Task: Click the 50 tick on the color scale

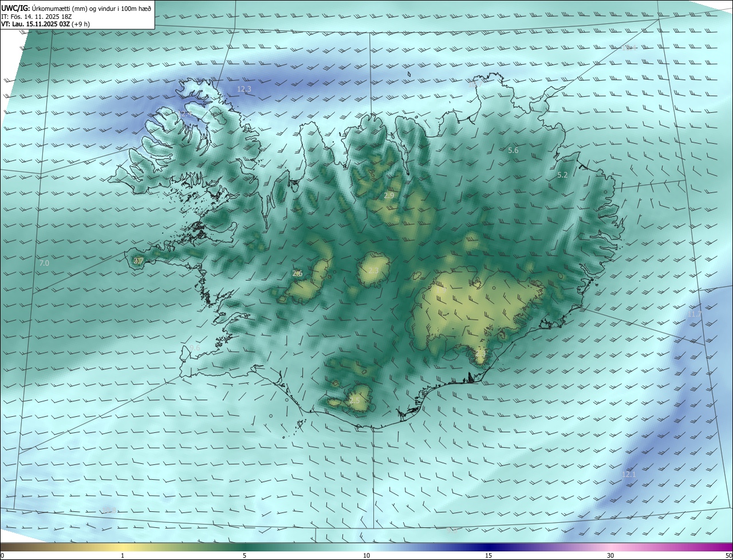Action: click(x=729, y=556)
